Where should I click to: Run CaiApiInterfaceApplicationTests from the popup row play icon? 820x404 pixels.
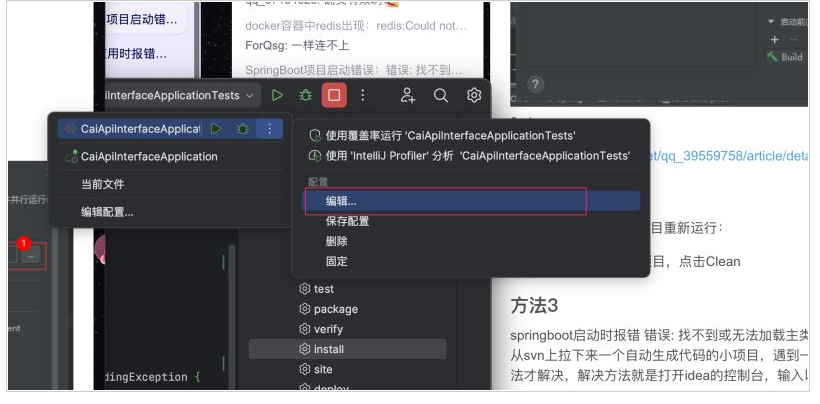coord(216,129)
